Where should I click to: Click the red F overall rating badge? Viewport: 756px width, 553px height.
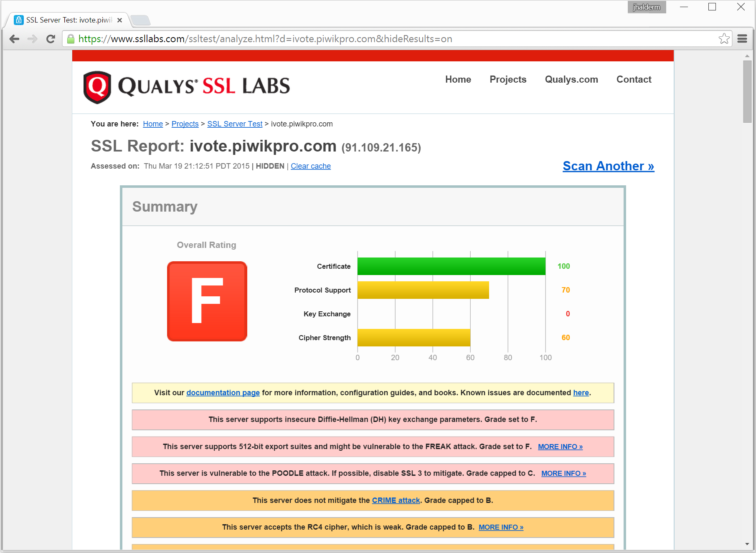tap(207, 301)
